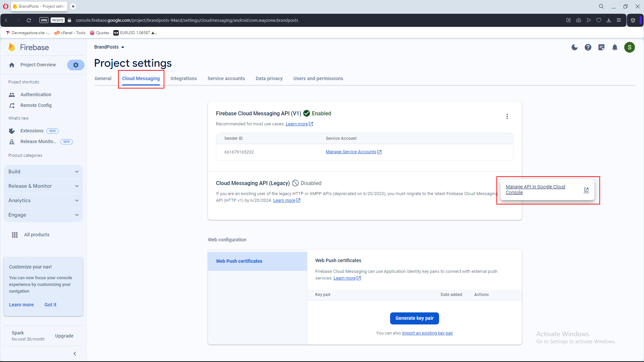
Task: Click Learn more under FCM API V1
Action: (x=299, y=124)
